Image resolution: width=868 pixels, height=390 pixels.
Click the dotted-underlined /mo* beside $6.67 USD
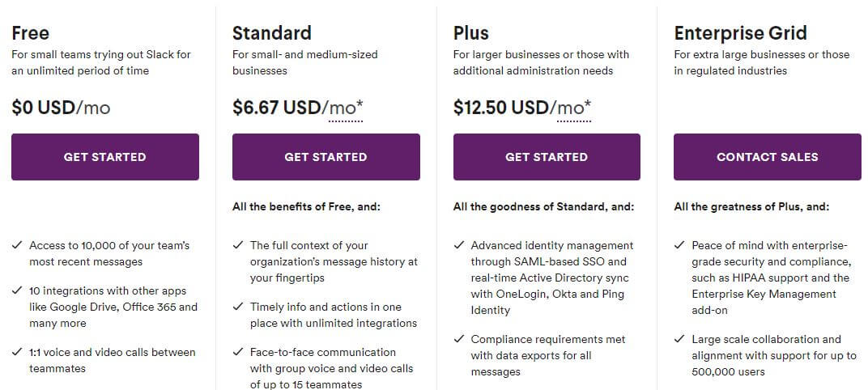[343, 108]
